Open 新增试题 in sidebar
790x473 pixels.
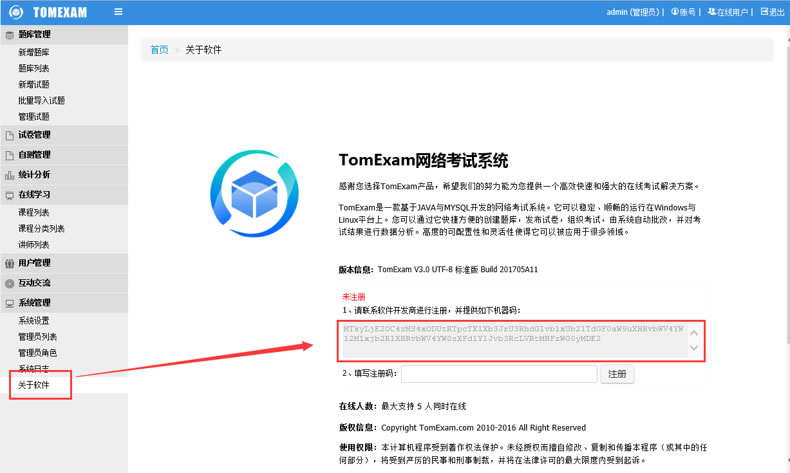tap(34, 85)
